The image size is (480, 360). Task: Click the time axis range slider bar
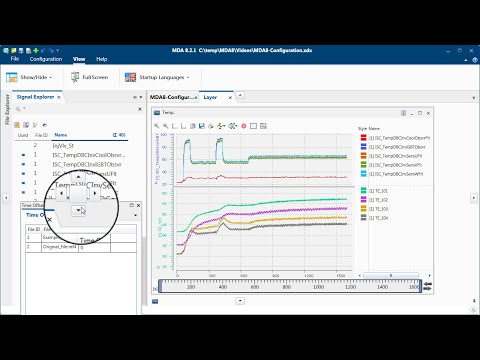coord(290,286)
